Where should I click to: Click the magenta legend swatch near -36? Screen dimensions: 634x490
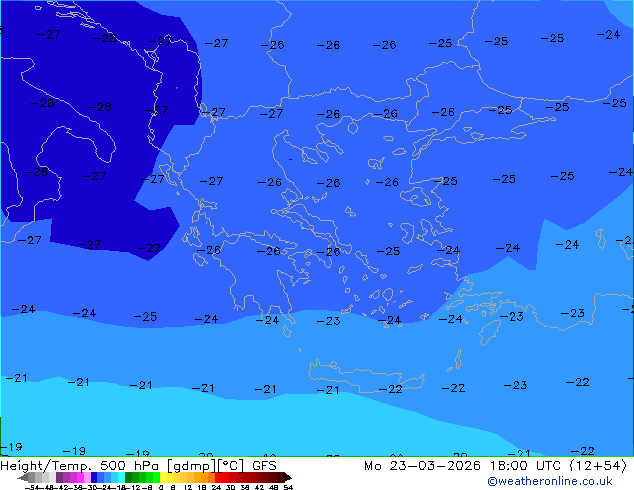coord(80,477)
